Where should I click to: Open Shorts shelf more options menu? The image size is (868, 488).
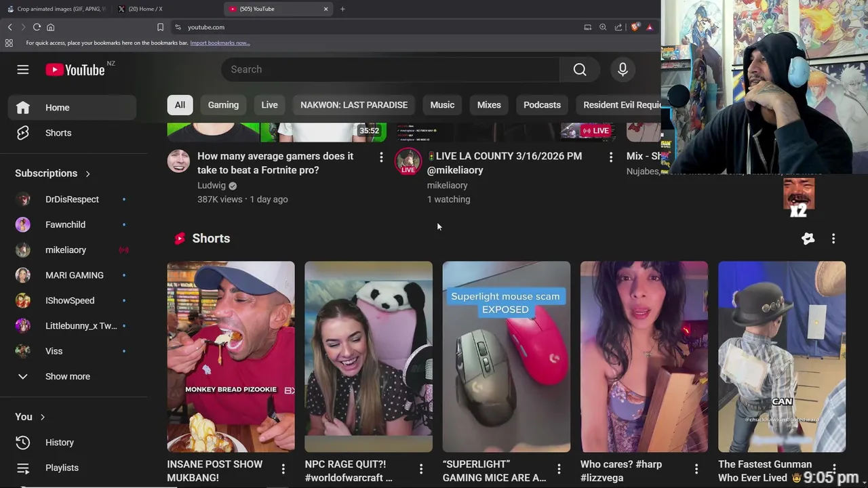[x=833, y=239]
